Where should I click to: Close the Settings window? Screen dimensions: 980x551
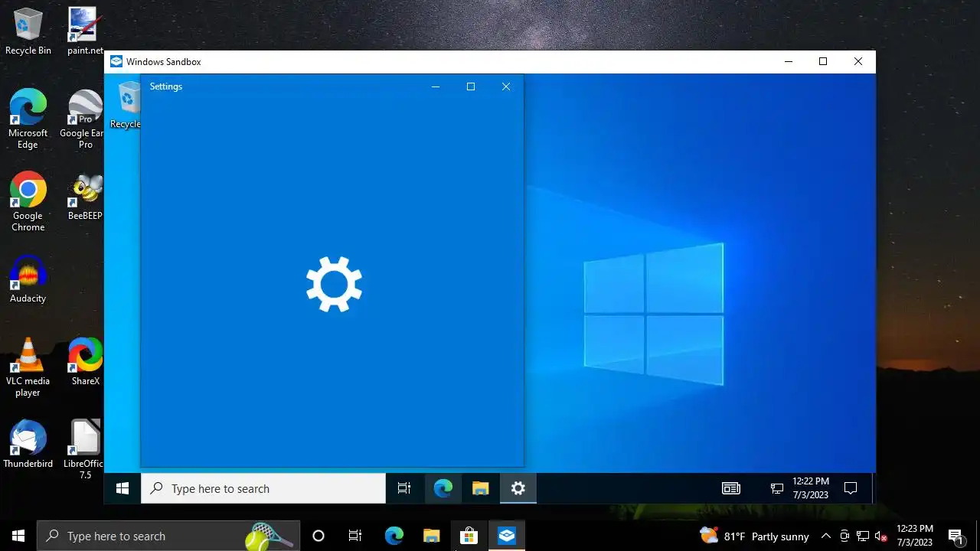506,86
